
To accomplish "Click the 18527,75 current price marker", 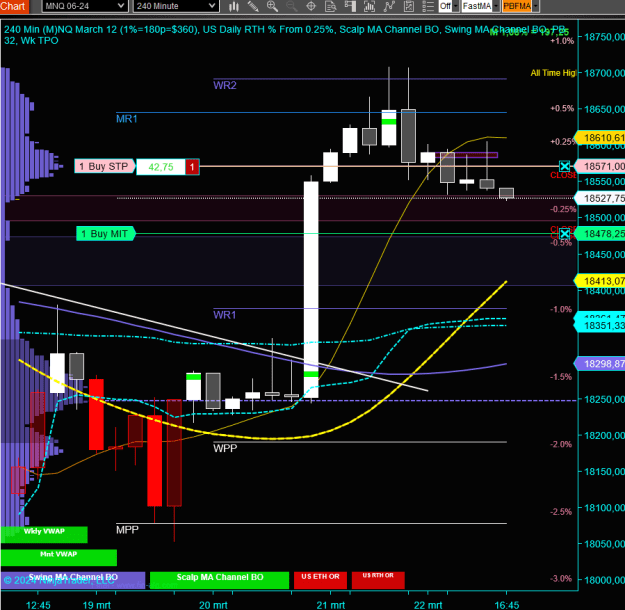I will [600, 198].
